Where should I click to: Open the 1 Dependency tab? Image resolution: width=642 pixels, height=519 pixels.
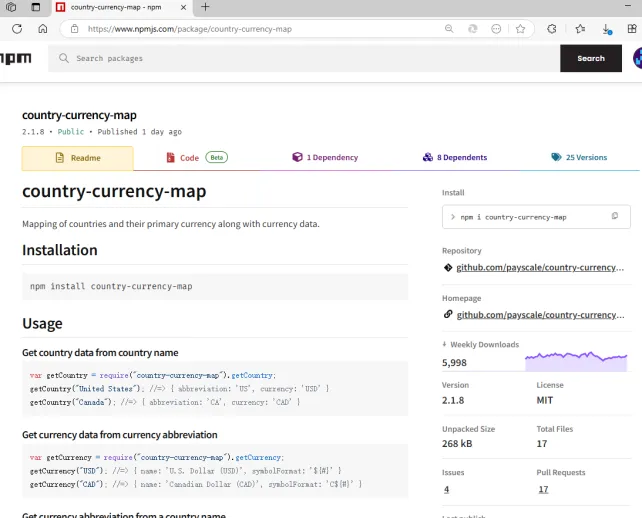click(x=325, y=157)
